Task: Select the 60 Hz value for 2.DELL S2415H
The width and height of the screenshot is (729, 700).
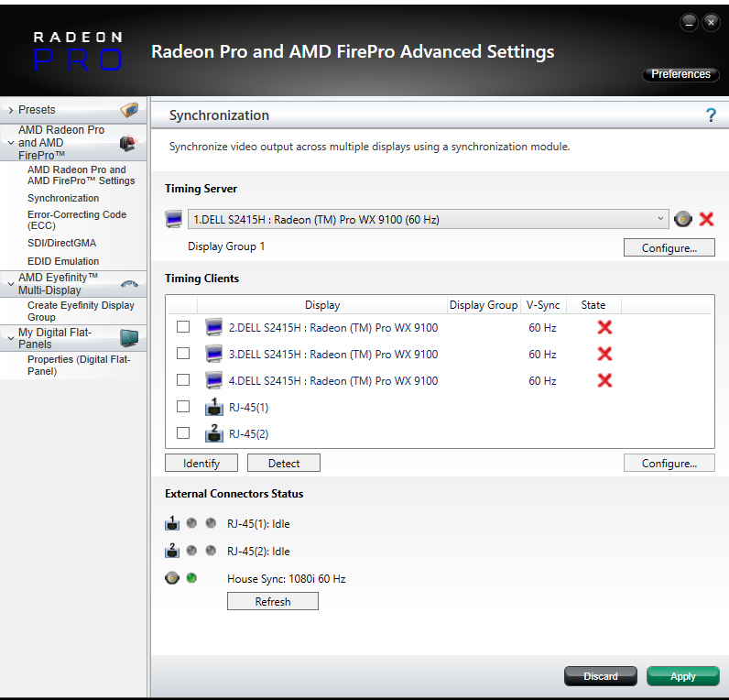Action: click(542, 328)
